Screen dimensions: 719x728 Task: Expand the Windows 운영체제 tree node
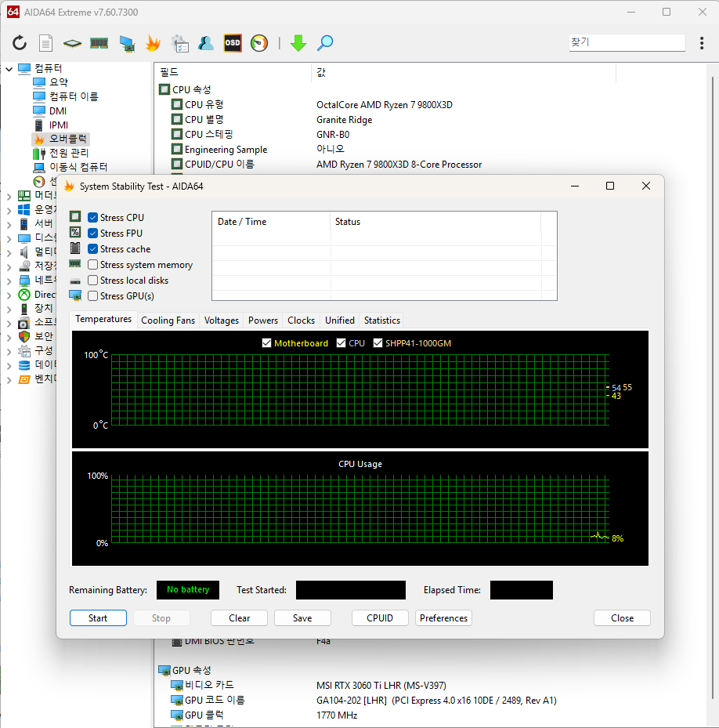[x=9, y=210]
